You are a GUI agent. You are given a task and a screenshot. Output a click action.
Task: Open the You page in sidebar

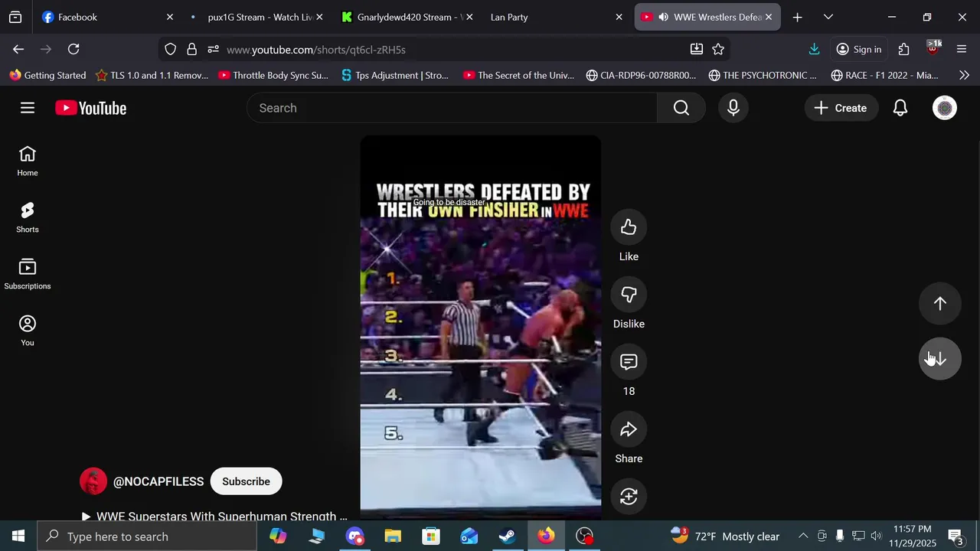[x=28, y=331]
